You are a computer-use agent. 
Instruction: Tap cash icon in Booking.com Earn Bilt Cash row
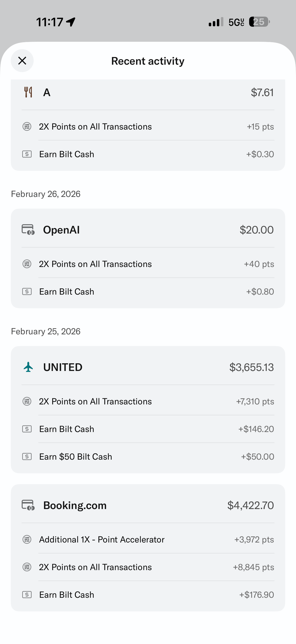tap(27, 595)
